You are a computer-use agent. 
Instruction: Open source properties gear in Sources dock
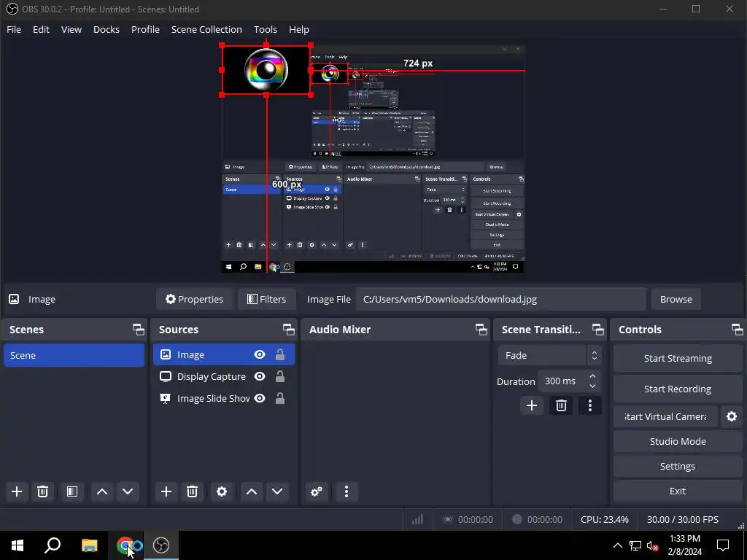point(222,491)
